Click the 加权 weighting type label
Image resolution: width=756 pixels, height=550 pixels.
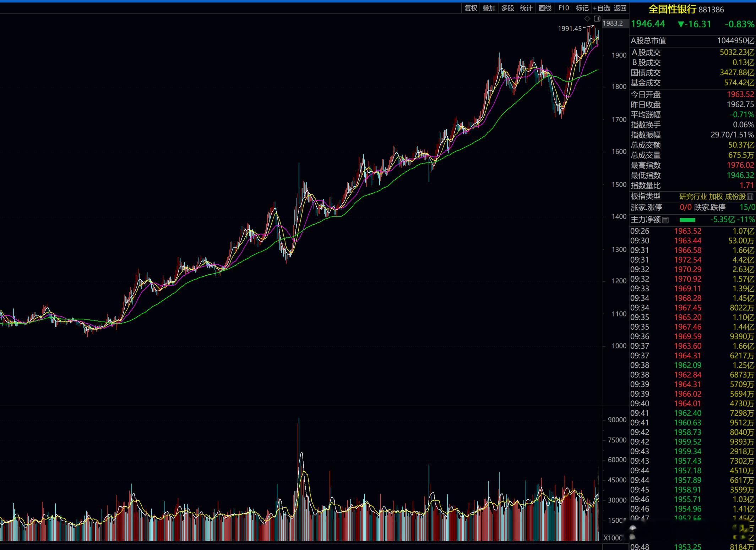716,197
